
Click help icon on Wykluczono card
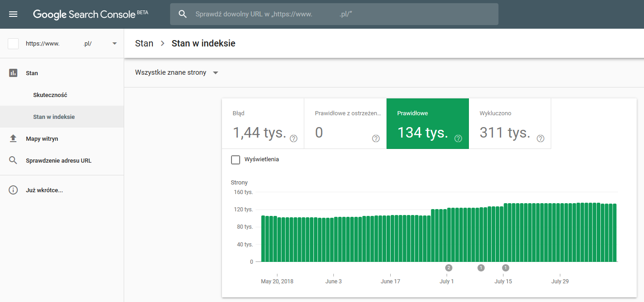point(540,138)
